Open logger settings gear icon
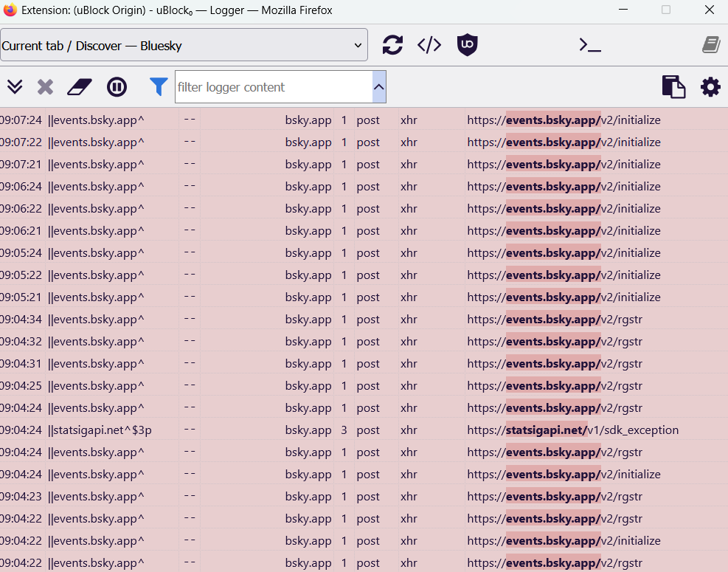This screenshot has height=572, width=728. tap(710, 87)
